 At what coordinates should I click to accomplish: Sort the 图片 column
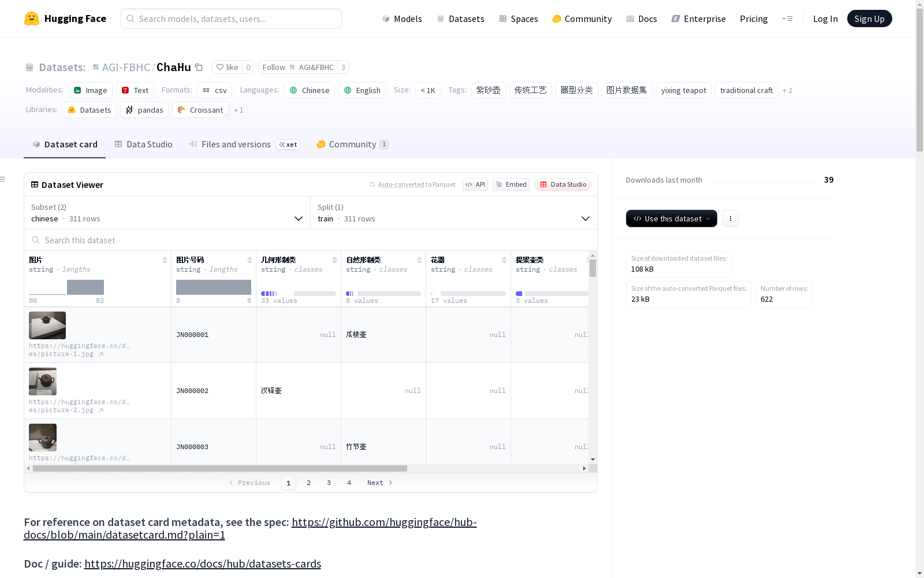[x=165, y=260]
